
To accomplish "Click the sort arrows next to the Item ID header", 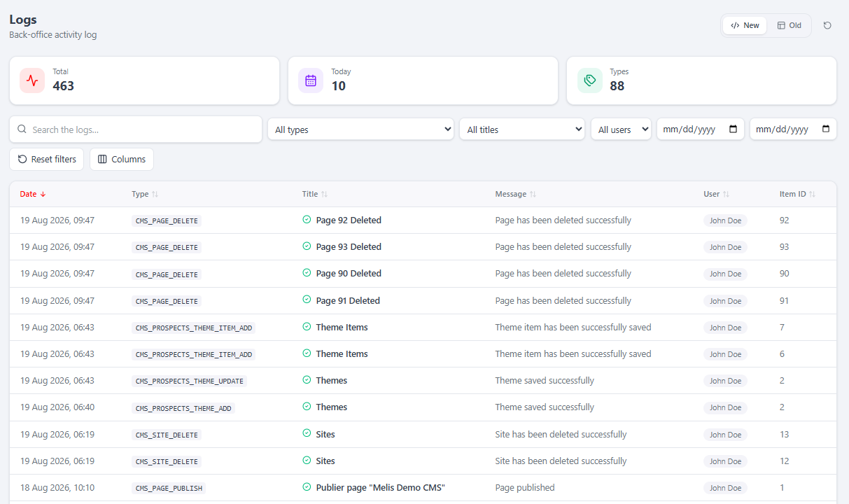I will (813, 195).
